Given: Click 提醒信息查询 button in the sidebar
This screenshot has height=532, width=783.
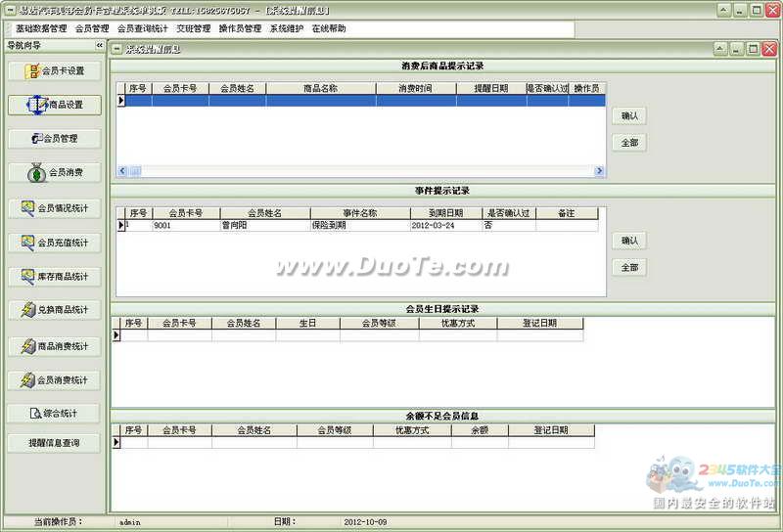Looking at the screenshot, I should (54, 443).
